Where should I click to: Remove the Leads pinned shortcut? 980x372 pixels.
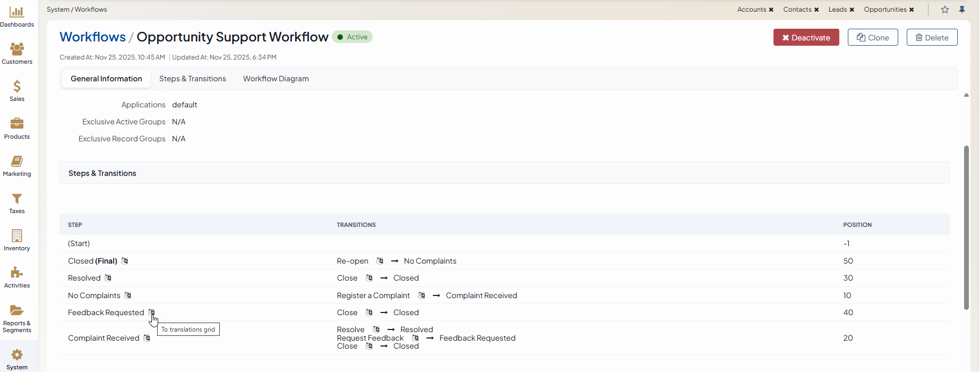[x=852, y=10]
